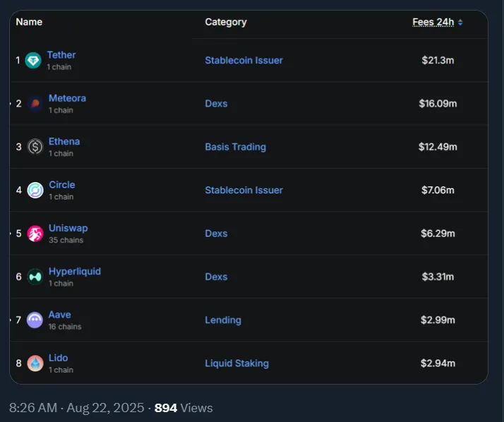Expand the Aave chains row arrow
Screen dimensions: 504x422
pyautogui.click(x=11, y=320)
